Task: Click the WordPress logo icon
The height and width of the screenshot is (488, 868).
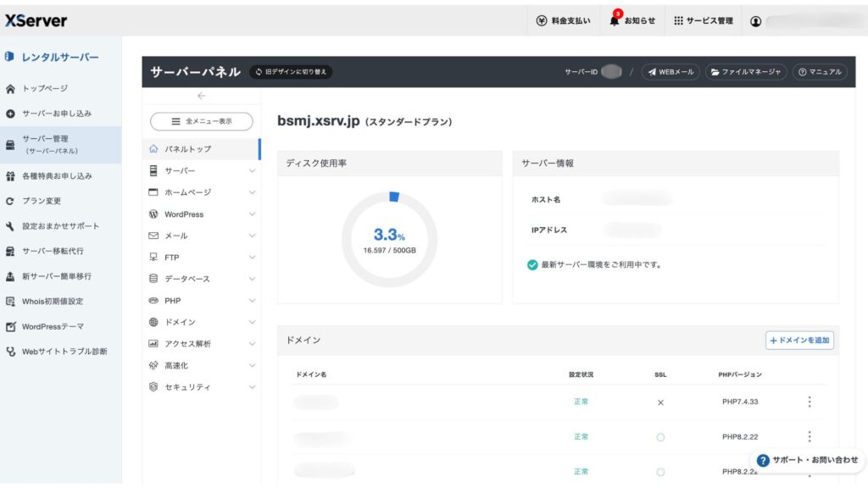Action: [x=153, y=214]
